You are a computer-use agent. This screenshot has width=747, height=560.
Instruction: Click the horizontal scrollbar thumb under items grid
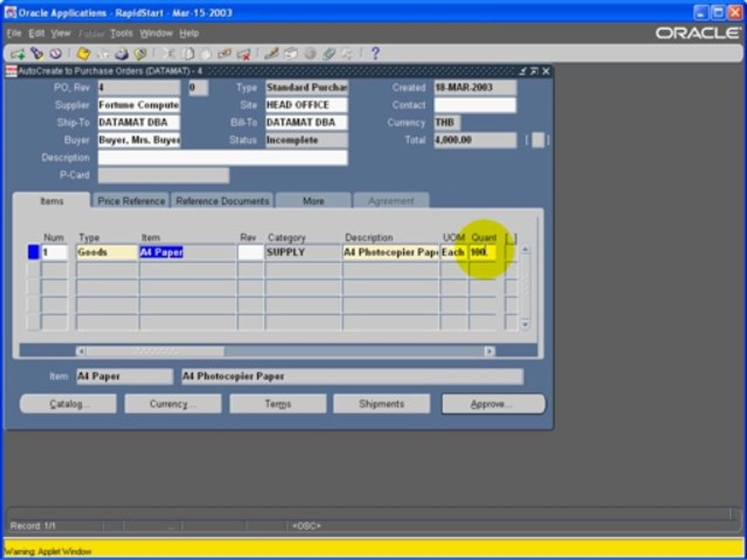[155, 352]
